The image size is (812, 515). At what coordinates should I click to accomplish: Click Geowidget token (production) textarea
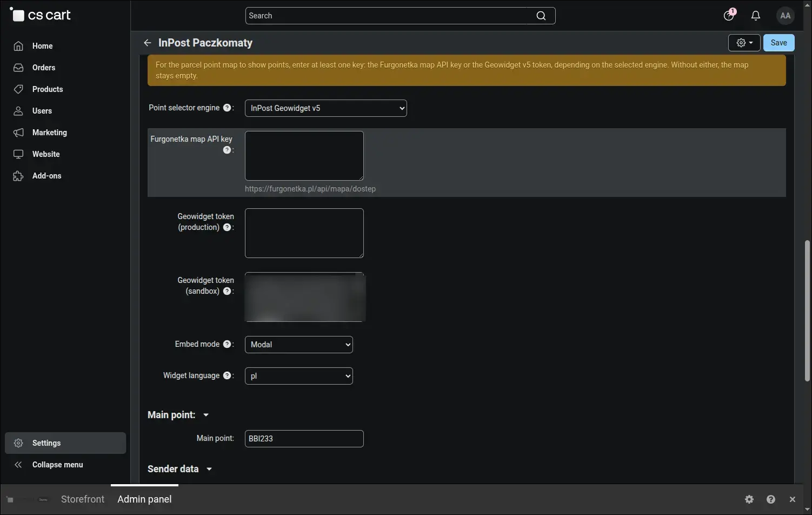tap(304, 233)
